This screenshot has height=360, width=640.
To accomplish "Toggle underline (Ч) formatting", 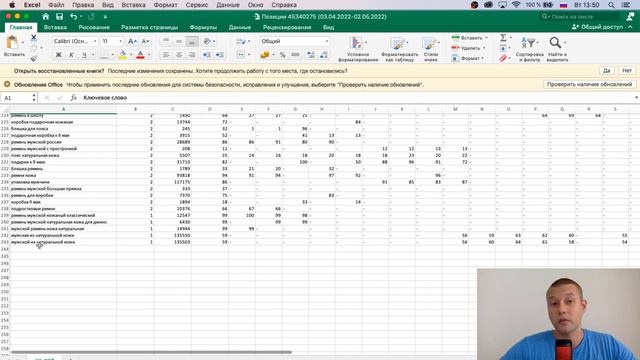I will (84, 55).
